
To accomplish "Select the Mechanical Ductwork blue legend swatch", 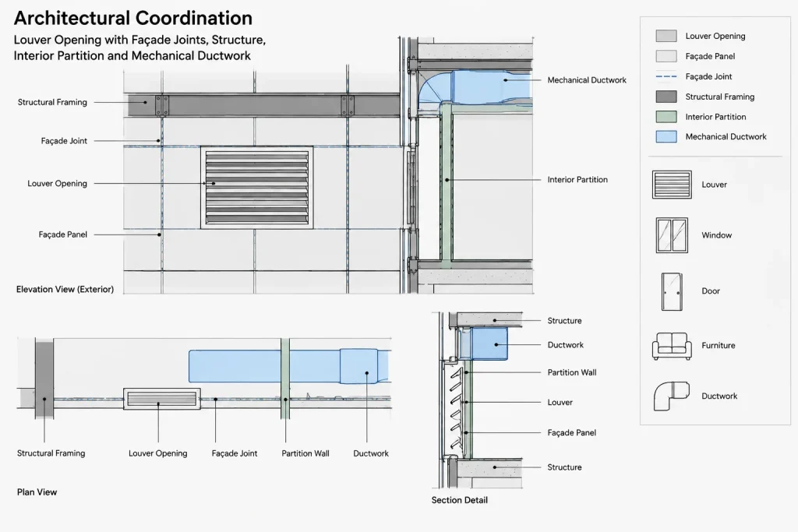I will (666, 137).
